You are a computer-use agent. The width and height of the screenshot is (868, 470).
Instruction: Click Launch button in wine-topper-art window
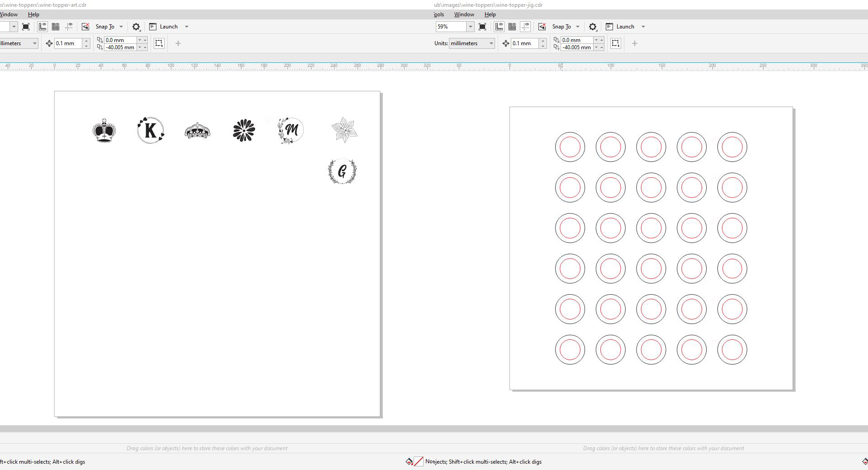[x=164, y=27]
